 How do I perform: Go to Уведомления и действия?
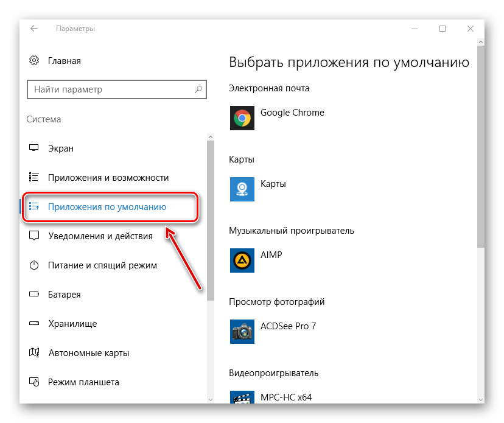pyautogui.click(x=100, y=236)
